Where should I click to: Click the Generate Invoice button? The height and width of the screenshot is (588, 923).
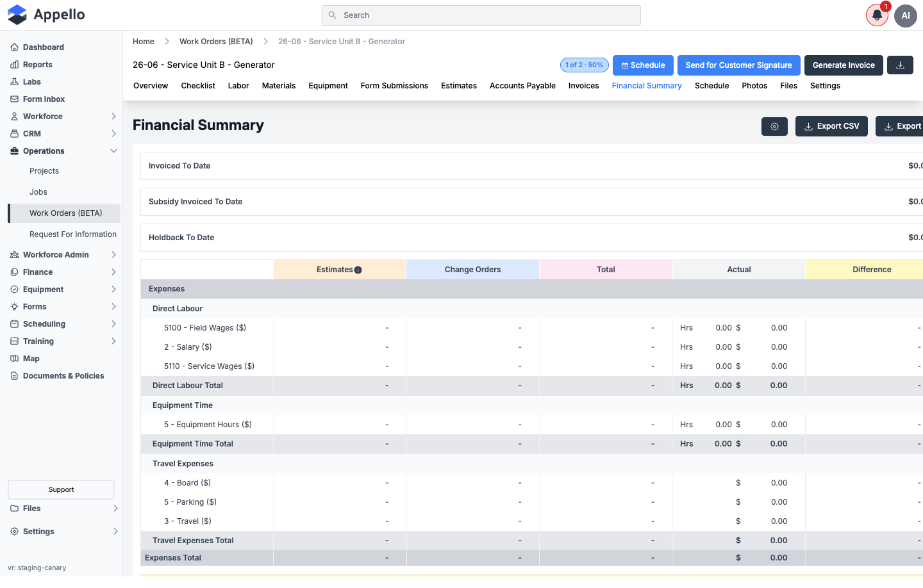[844, 65]
